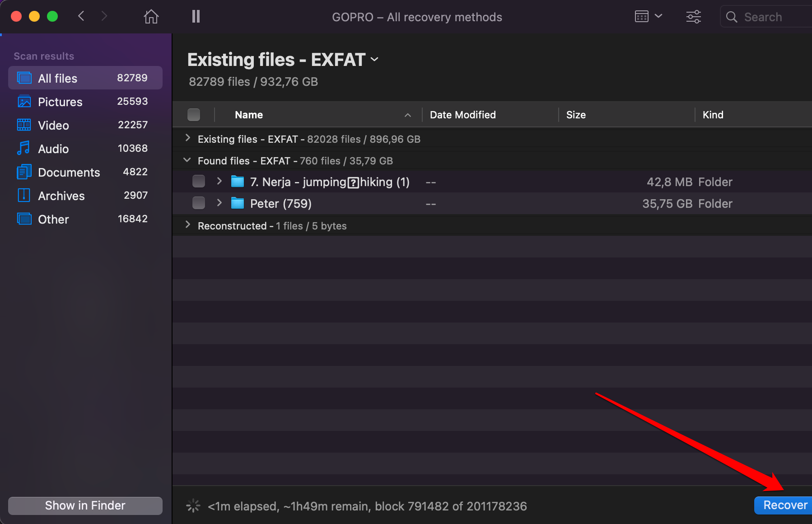Click the All files icon
The image size is (812, 524).
pos(24,78)
